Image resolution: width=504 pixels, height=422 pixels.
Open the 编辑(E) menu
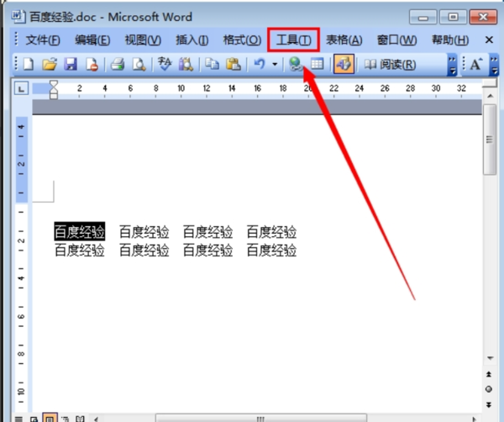click(92, 40)
